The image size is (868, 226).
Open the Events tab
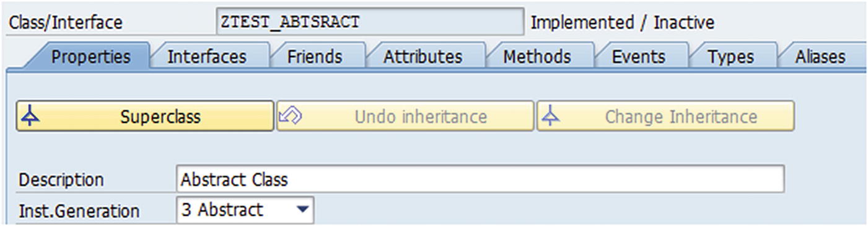tap(638, 56)
